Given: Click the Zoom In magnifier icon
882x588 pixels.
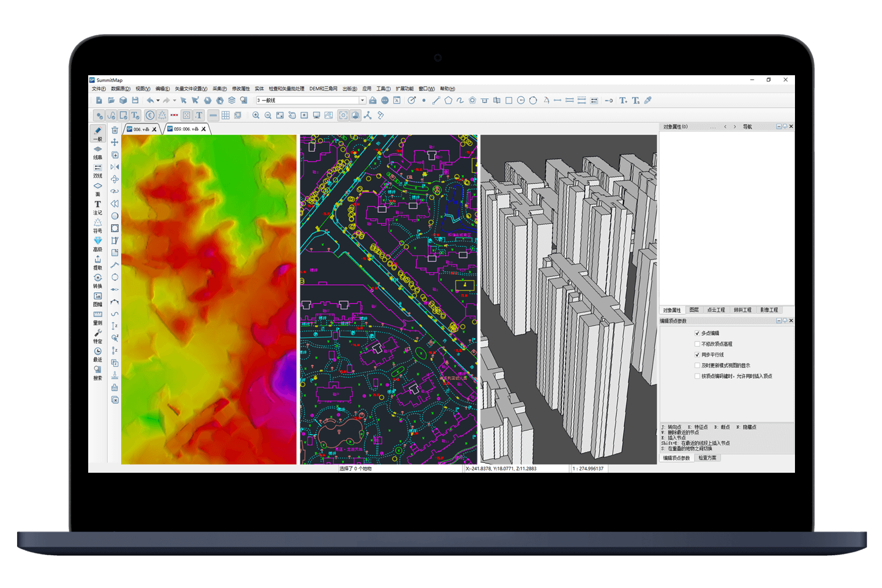Looking at the screenshot, I should [x=256, y=115].
